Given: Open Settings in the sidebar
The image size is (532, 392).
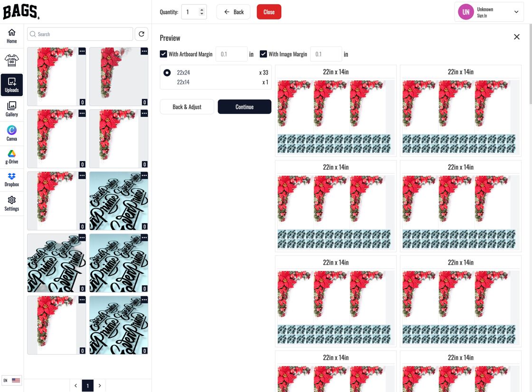Looking at the screenshot, I should (11, 204).
